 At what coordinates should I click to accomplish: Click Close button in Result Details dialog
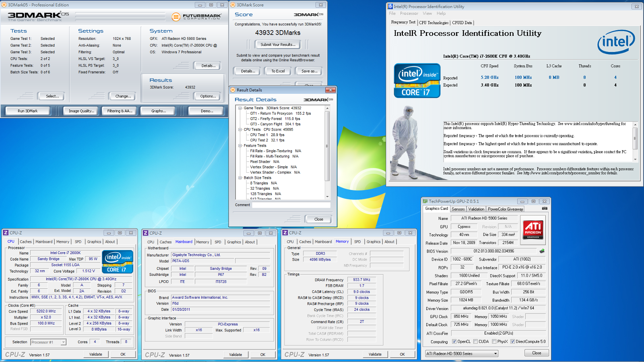[319, 219]
